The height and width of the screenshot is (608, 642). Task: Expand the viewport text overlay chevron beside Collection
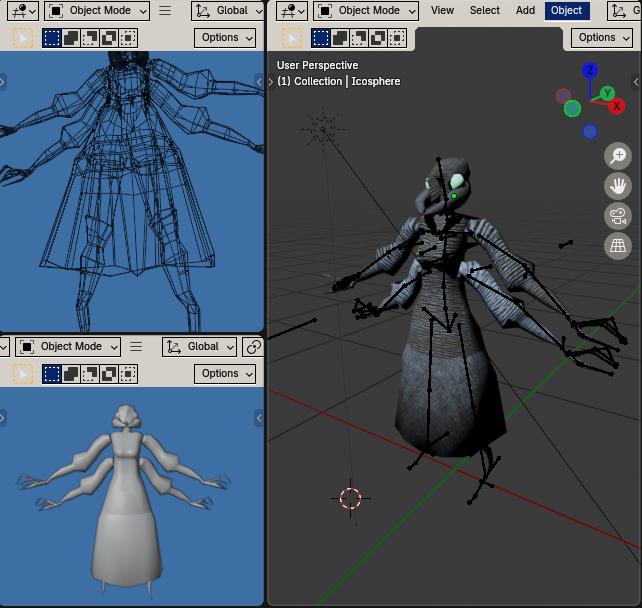coord(271,82)
